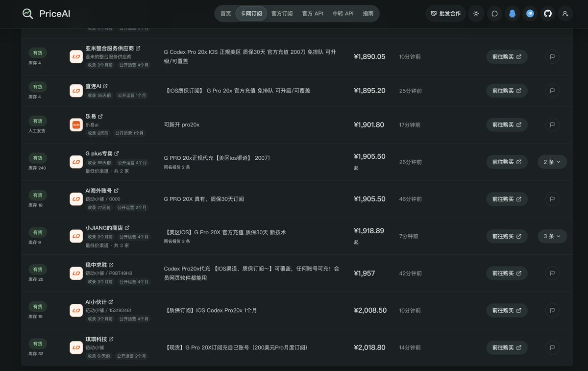The height and width of the screenshot is (371, 588).
Task: Click 前往购买 for G plus专卖
Action: pyautogui.click(x=507, y=162)
